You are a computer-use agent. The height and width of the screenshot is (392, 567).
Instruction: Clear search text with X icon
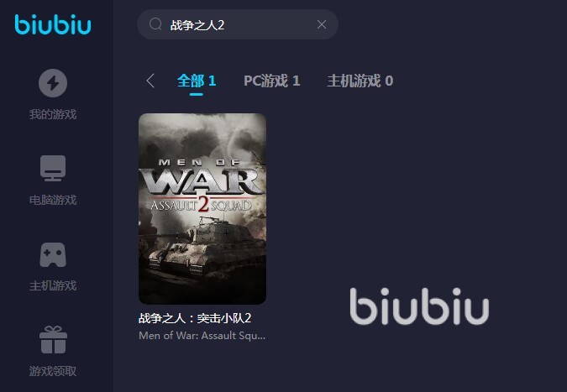[x=322, y=24]
